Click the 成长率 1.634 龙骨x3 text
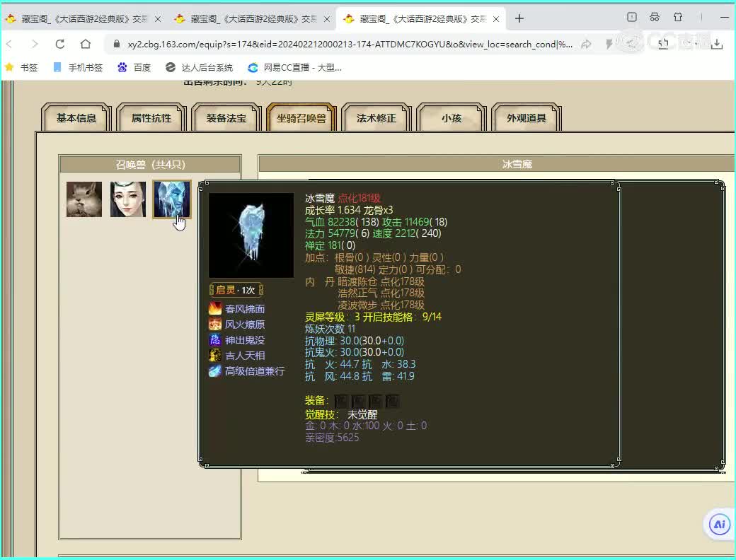736x560 pixels. (x=349, y=210)
